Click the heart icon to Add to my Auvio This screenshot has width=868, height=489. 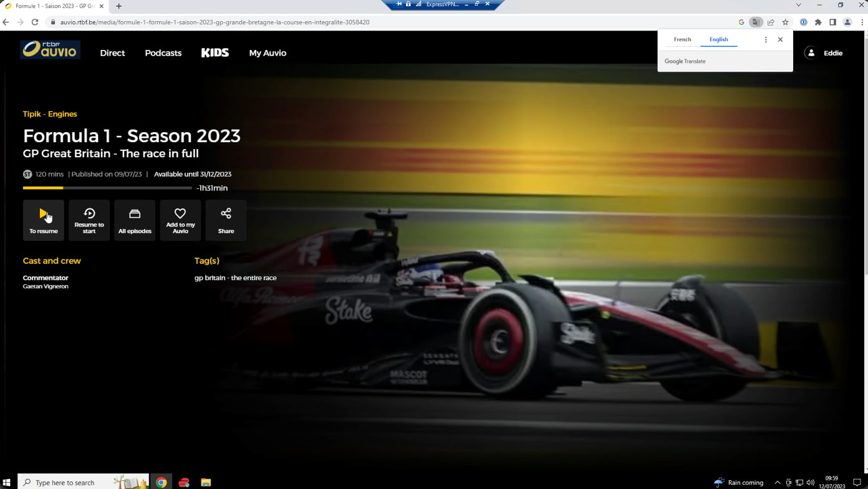(180, 213)
